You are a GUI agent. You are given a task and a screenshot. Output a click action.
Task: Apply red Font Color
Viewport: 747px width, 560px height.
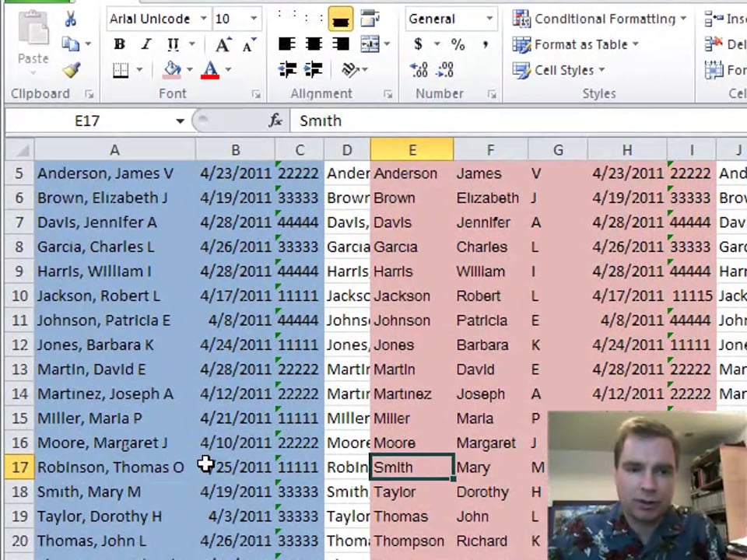coord(210,71)
